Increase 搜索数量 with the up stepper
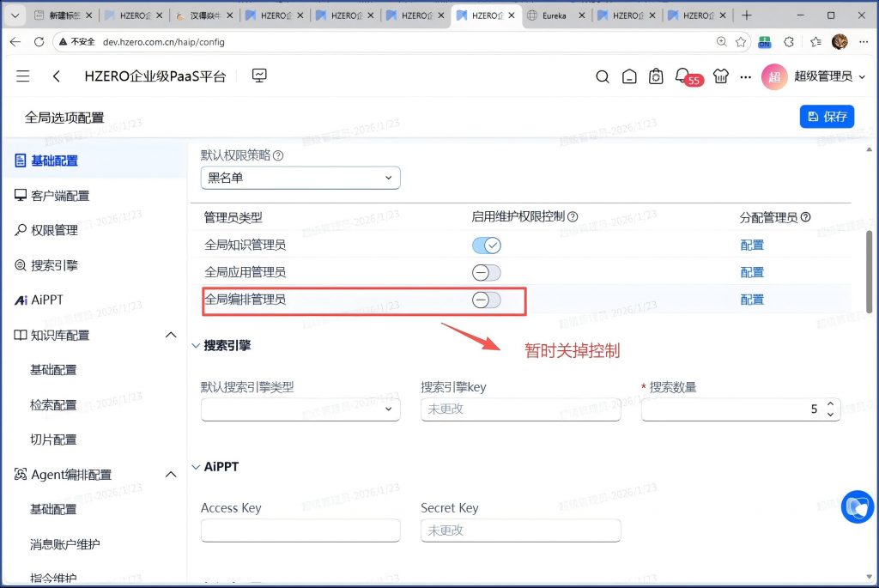879x588 pixels. tap(830, 404)
